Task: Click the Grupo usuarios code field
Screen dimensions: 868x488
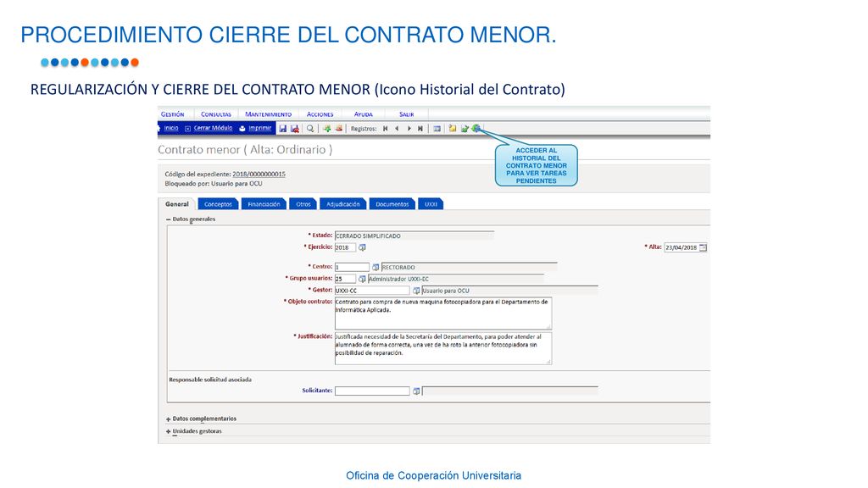Action: coord(346,279)
